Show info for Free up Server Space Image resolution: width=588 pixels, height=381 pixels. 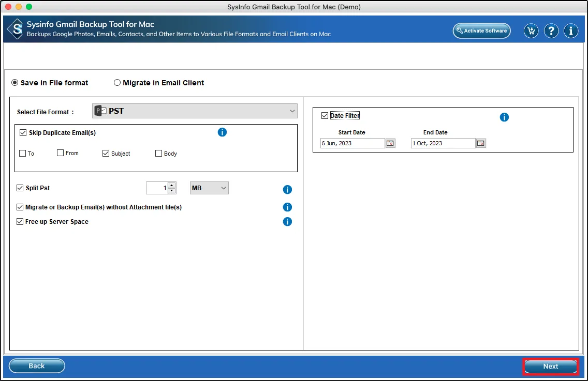[287, 222]
